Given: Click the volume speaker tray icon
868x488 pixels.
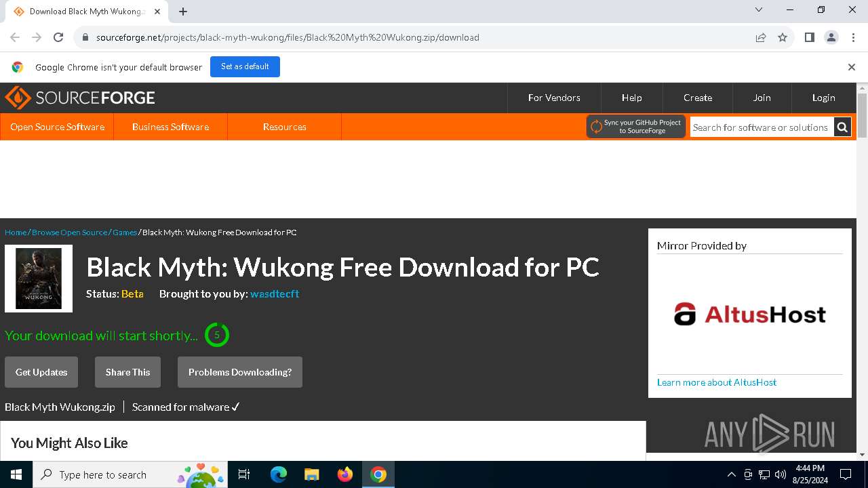Looking at the screenshot, I should pos(781,474).
